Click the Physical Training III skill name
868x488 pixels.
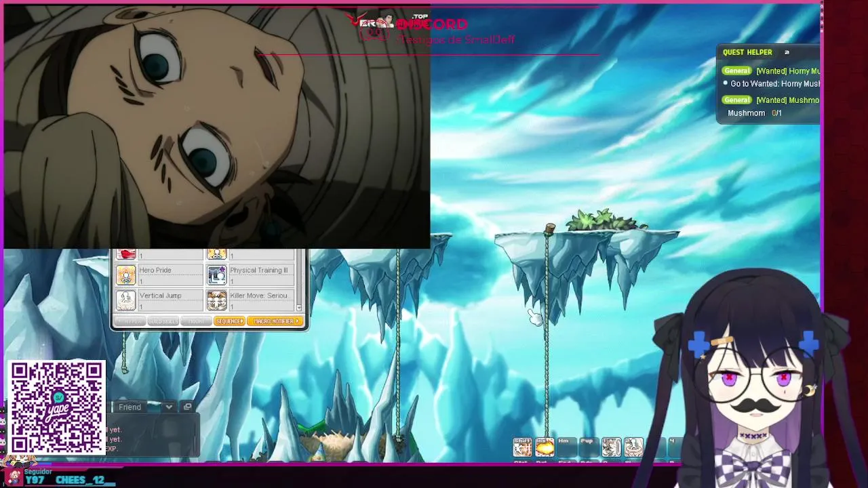click(x=258, y=270)
